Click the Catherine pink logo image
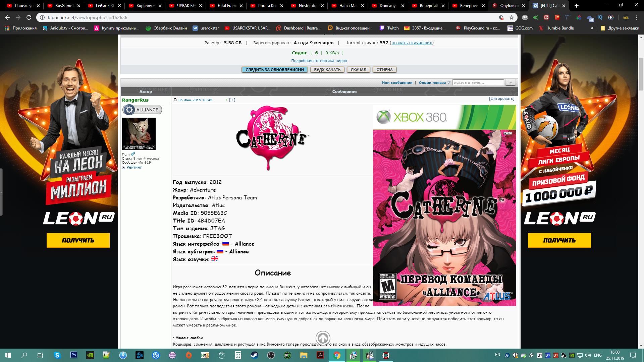Image resolution: width=644 pixels, height=362 pixels. click(272, 138)
